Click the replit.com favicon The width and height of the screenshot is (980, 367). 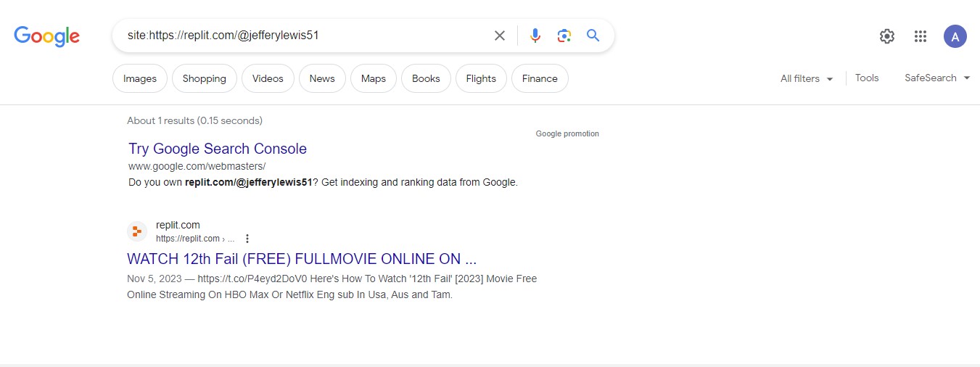pos(137,231)
